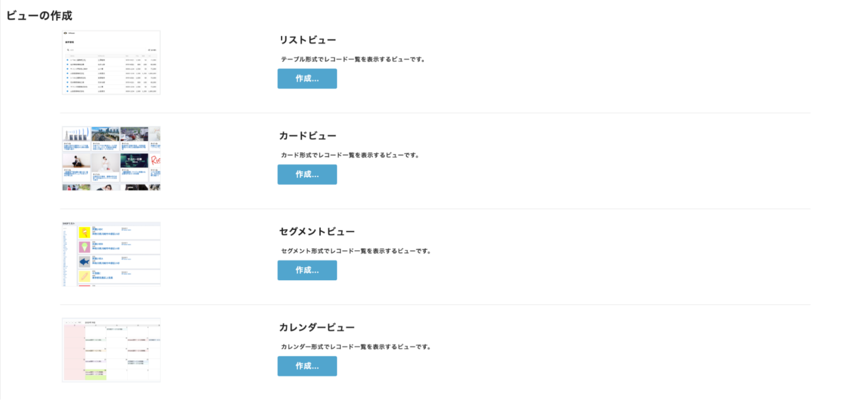The image size is (868, 400).
Task: Click 作成 button for リストビュー
Action: coord(307,79)
